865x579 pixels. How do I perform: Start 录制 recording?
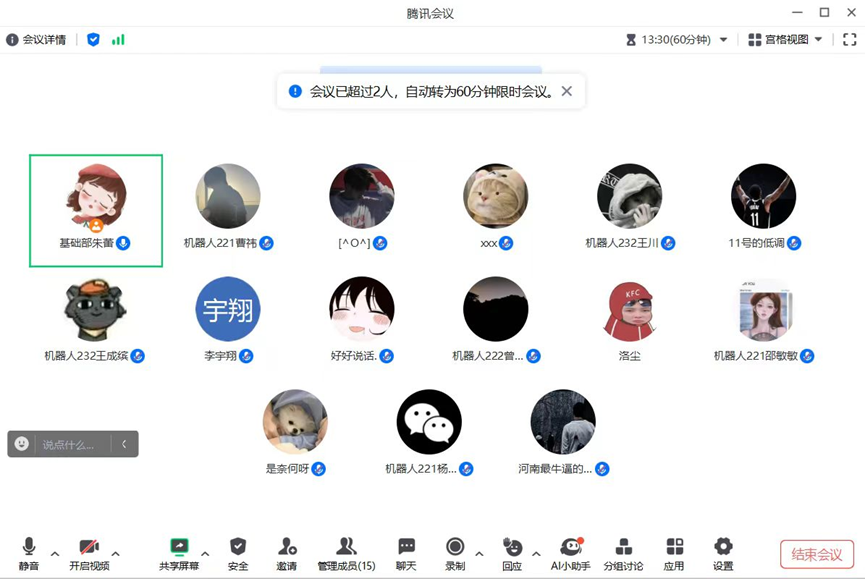pos(455,551)
